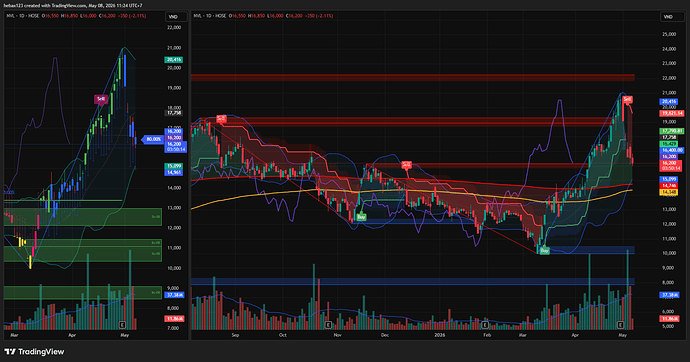Viewport: 690px width, 362px height.
Task: Click Apr on left chart time axis
Action: (72, 335)
